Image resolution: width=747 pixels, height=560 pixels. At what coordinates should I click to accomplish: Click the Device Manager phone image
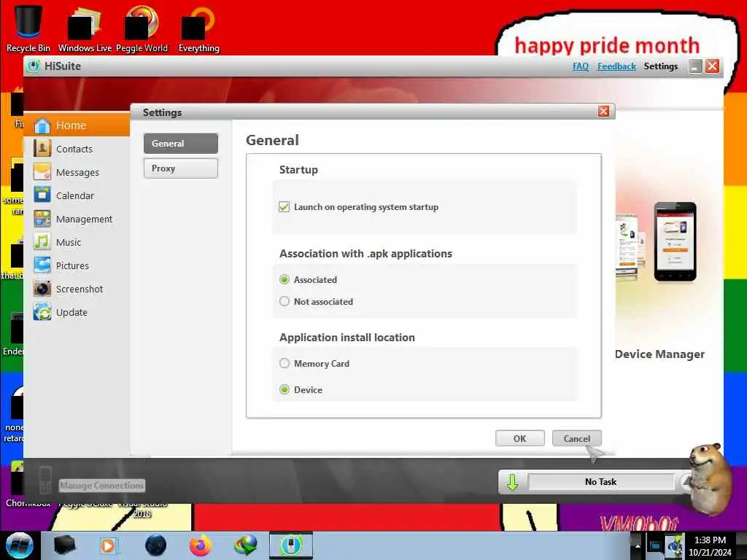point(675,242)
